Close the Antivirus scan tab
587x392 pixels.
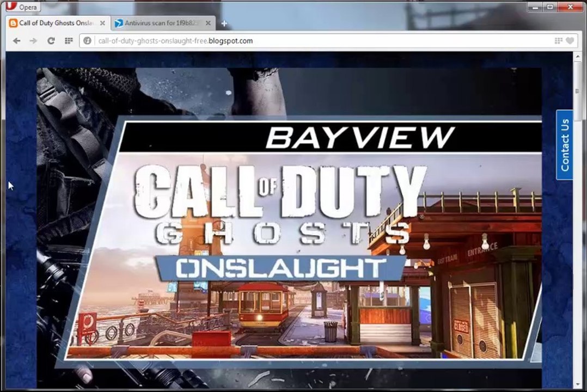tap(208, 23)
